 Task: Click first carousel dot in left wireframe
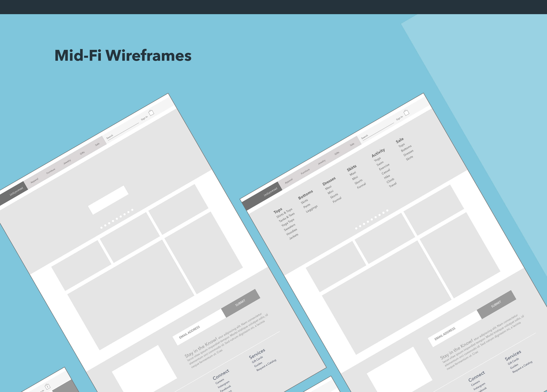(x=102, y=227)
